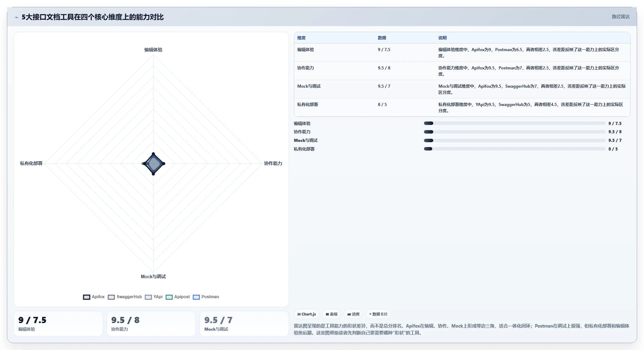The width and height of the screenshot is (644, 350).
Task: Click the 路径雷达 label in header
Action: (621, 17)
